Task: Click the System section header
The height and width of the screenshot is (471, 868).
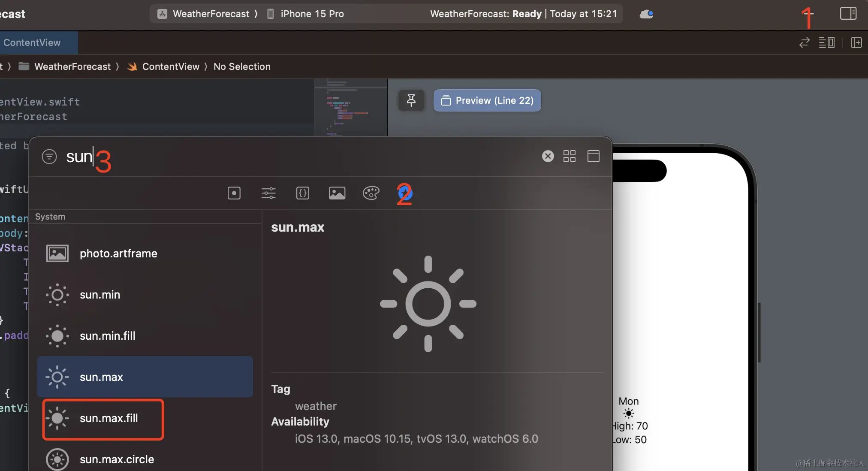Action: (50, 217)
